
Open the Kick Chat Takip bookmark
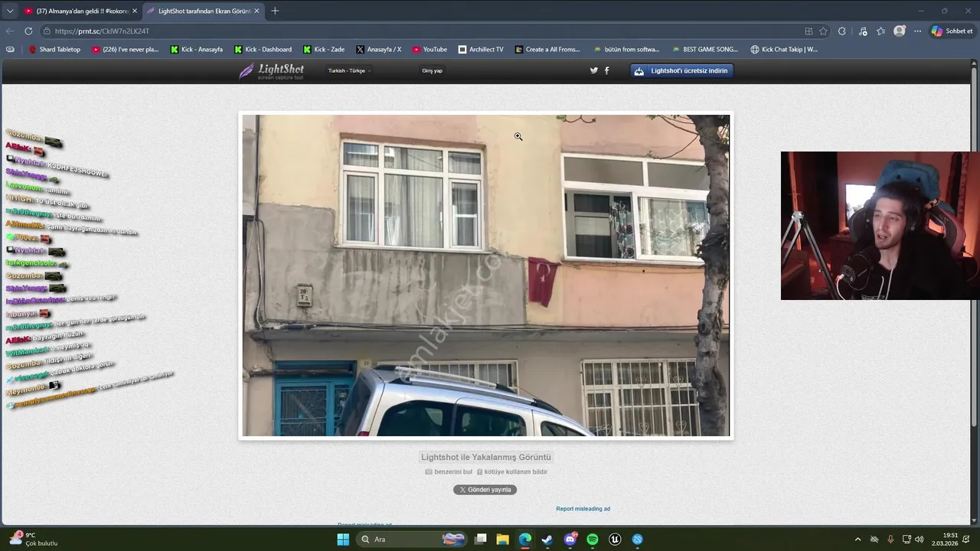(x=784, y=50)
